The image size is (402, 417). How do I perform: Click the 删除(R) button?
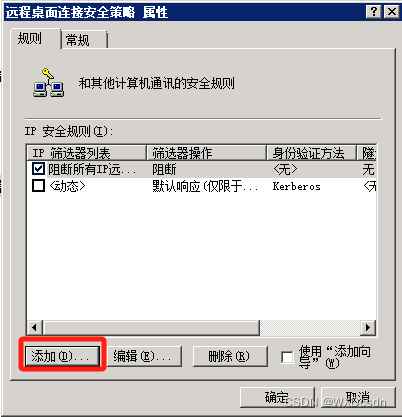230,356
